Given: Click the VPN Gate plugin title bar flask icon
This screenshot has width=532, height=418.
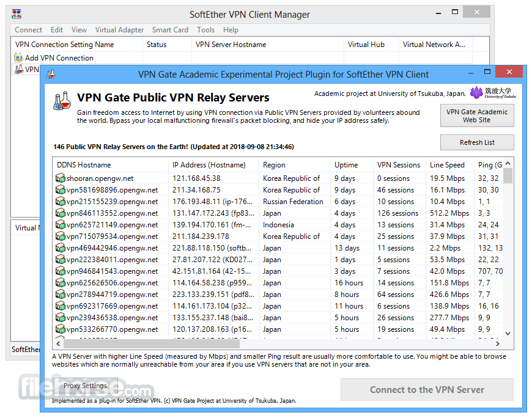Looking at the screenshot, I should click(51, 74).
